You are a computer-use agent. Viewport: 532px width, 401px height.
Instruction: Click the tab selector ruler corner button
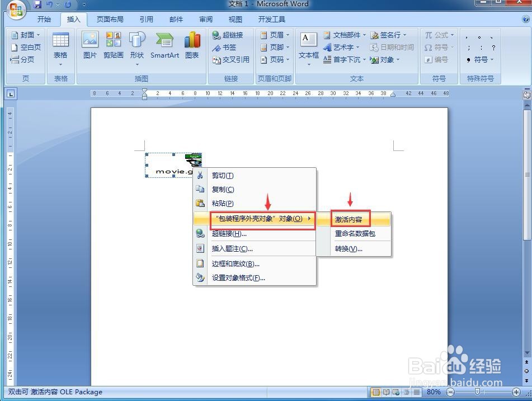(11, 93)
